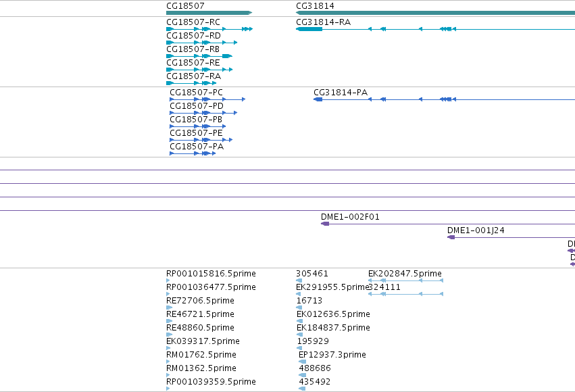Select EST RE46721.5prime
Screen dimensions: 575x392
[x=200, y=314]
